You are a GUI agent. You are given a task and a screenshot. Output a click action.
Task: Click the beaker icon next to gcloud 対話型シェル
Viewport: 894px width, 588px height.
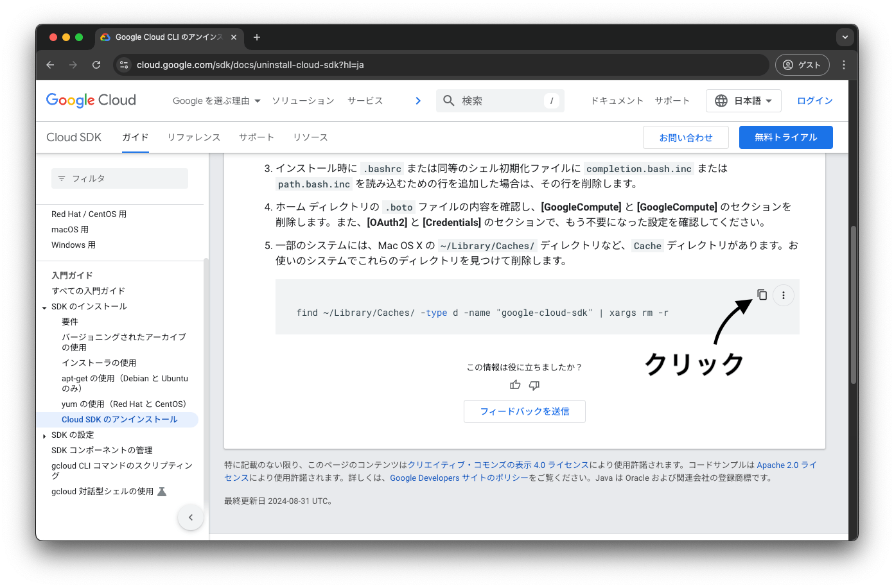(x=162, y=492)
